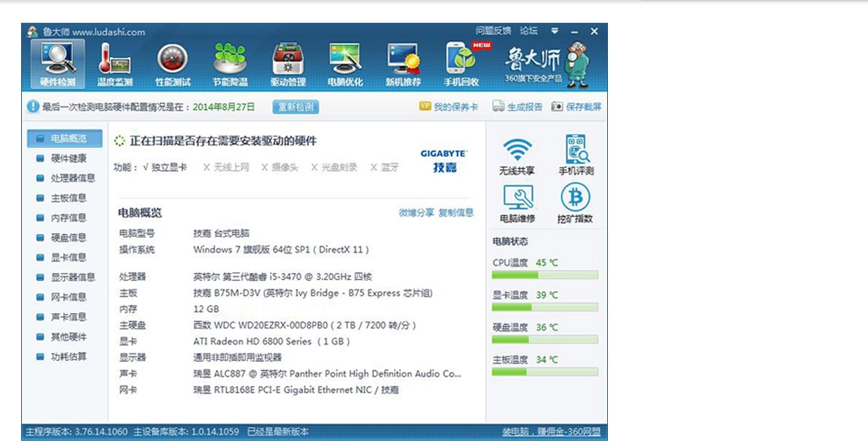Screen dimensions: 868x444
Task: Open 驱动管理 driver management
Action: (288, 64)
